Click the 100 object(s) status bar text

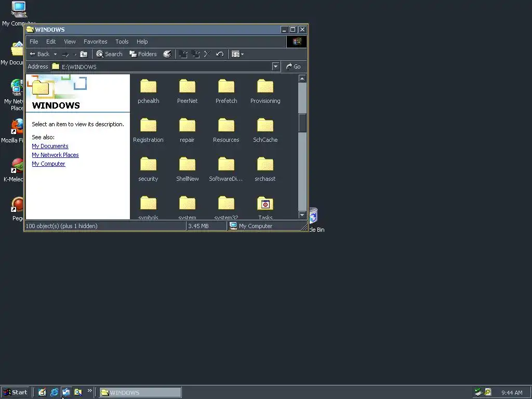61,226
